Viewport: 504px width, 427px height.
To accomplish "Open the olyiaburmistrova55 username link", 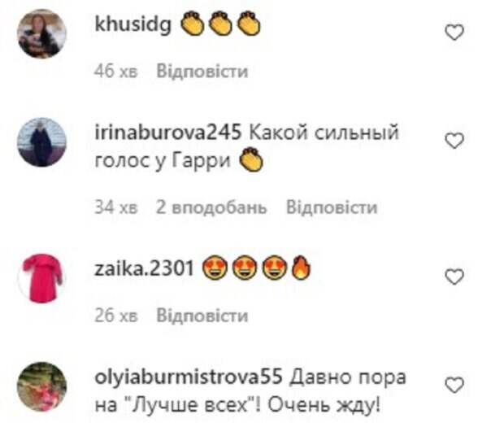I will click(189, 377).
